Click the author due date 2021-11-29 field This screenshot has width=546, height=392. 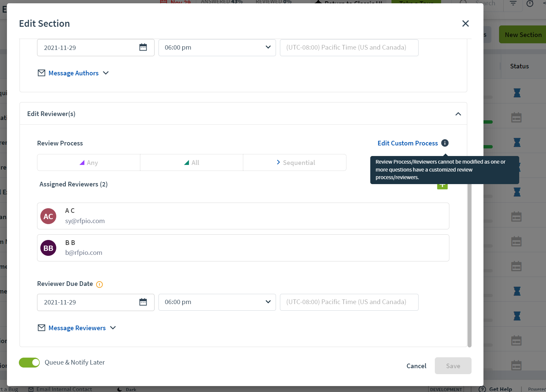click(x=96, y=48)
